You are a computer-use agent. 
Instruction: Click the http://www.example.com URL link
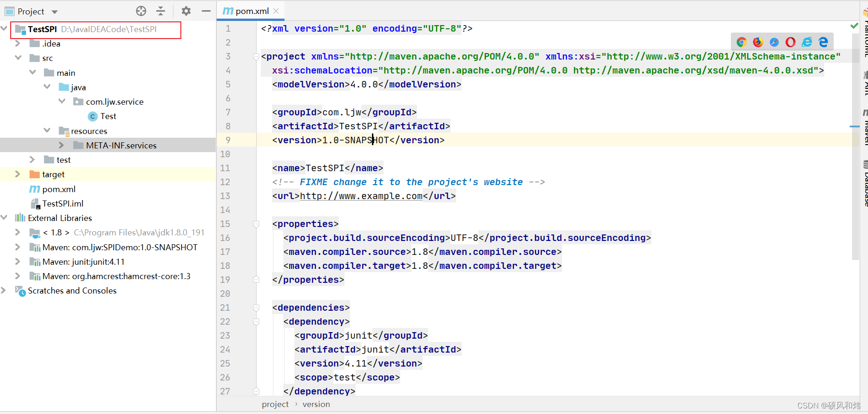(361, 196)
